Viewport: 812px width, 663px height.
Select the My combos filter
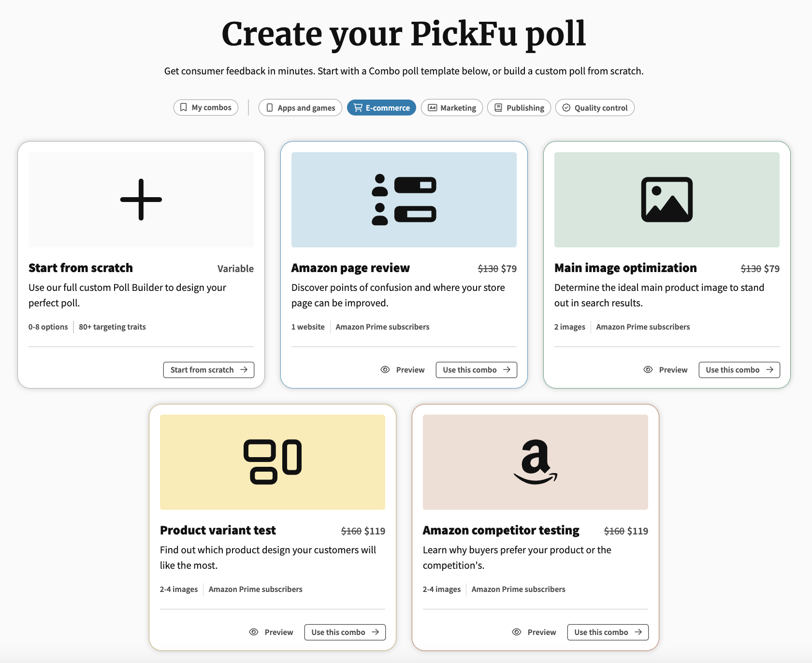click(206, 107)
